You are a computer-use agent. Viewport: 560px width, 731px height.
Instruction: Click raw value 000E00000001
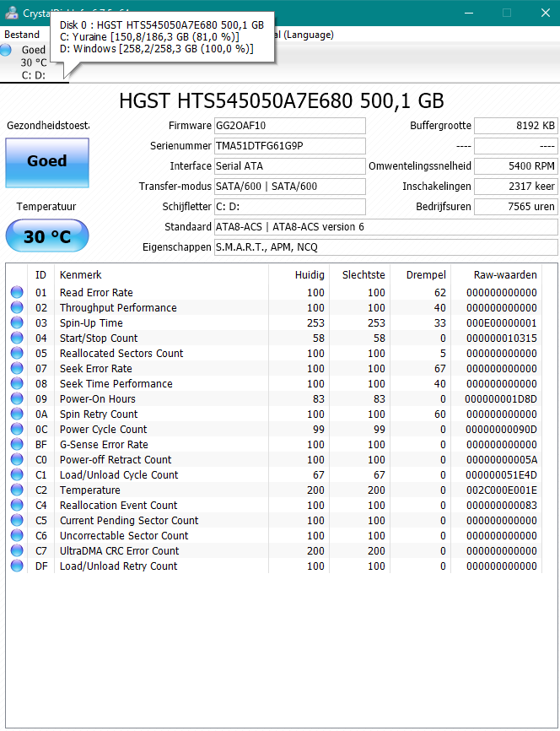(501, 323)
